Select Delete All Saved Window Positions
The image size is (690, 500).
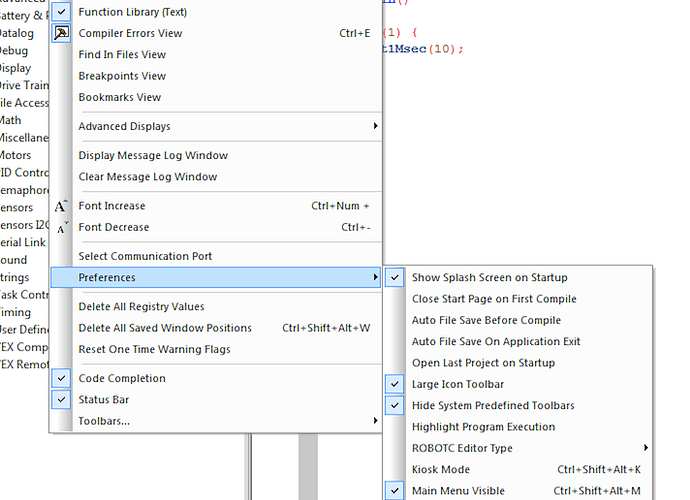(x=216, y=328)
